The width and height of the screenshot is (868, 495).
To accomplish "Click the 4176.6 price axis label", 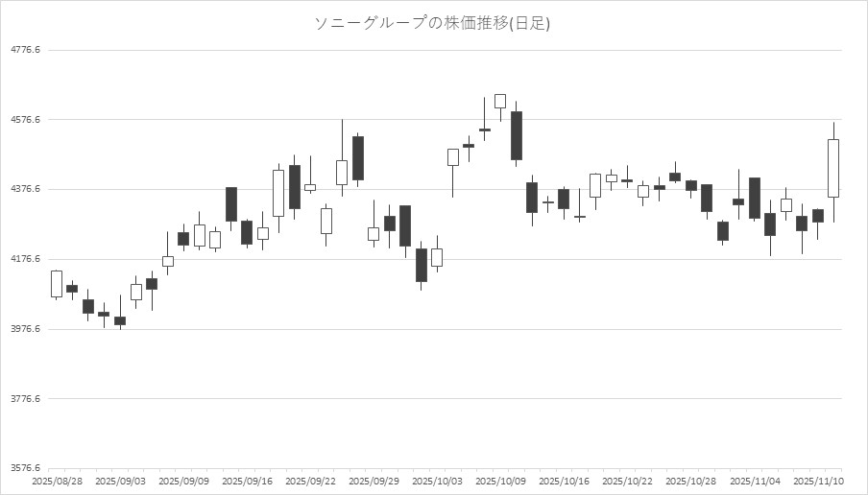I will coord(25,259).
